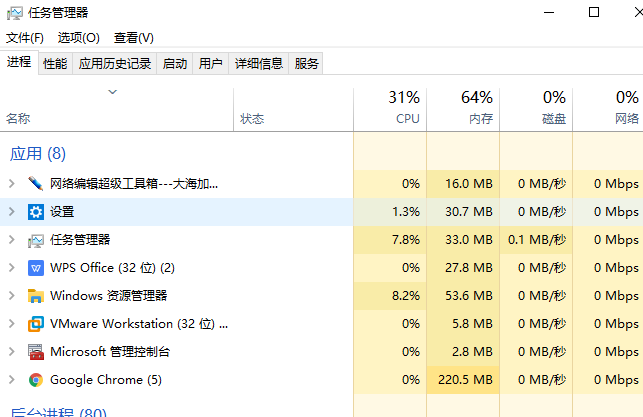This screenshot has width=643, height=417.
Task: Switch to the 服务 tab
Action: (x=306, y=64)
